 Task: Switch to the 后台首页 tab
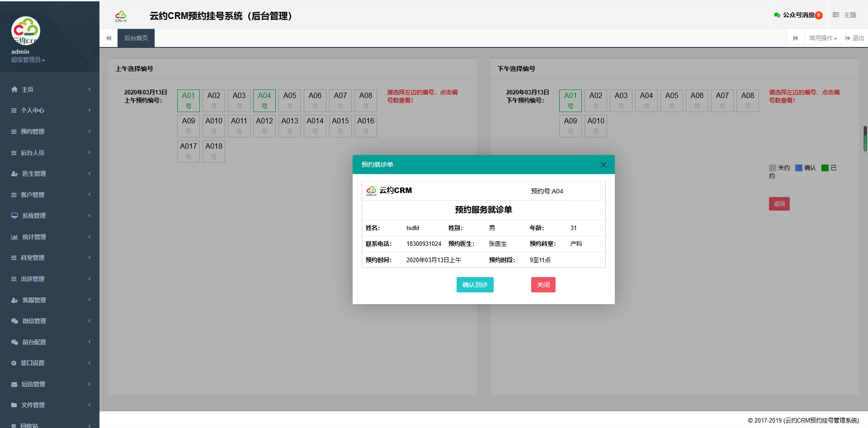pos(136,38)
